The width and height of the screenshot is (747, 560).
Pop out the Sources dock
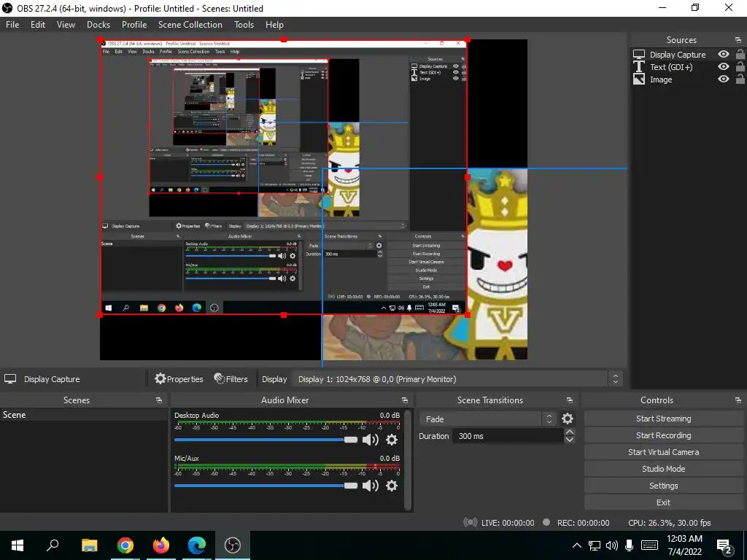click(738, 40)
